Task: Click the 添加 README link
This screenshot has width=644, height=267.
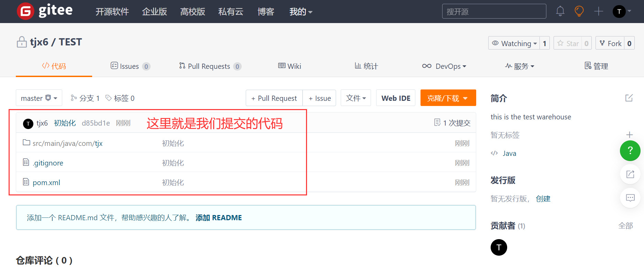Action: 219,218
